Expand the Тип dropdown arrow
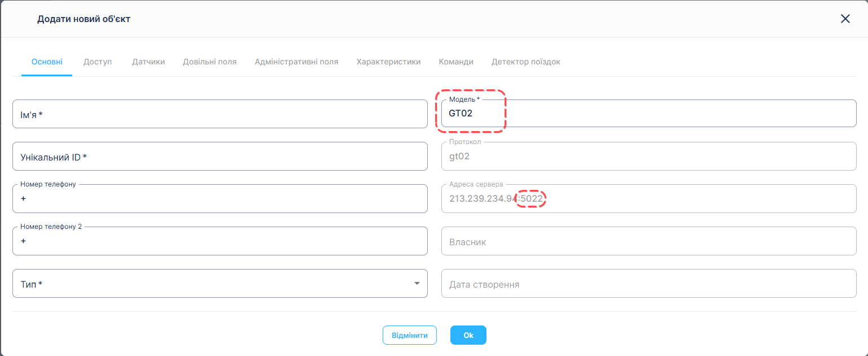The height and width of the screenshot is (356, 868). (417, 283)
